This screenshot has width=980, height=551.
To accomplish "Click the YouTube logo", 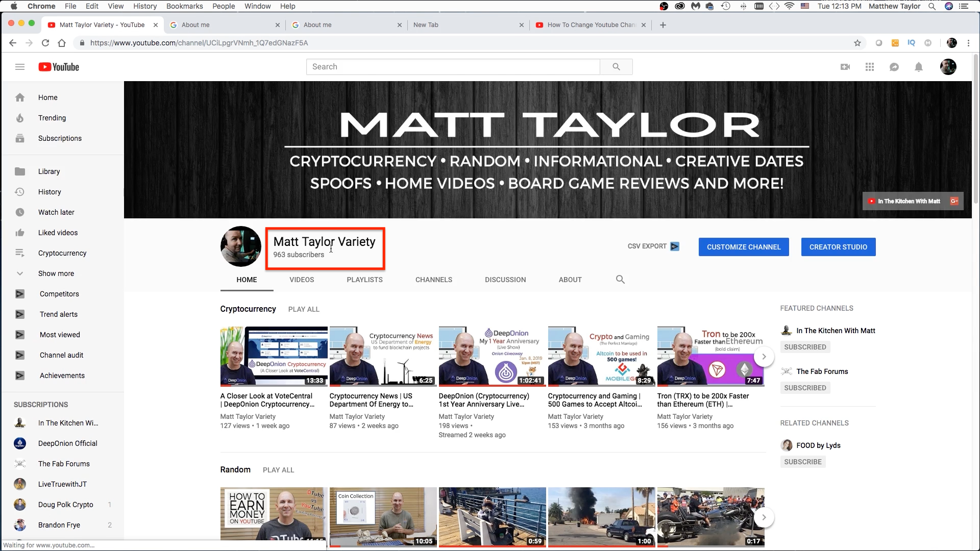I will click(x=58, y=66).
